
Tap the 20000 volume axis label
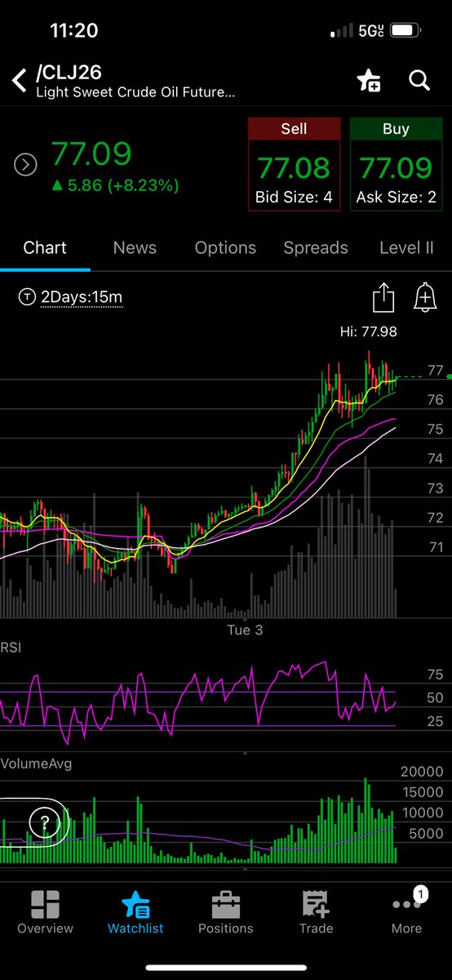[423, 771]
